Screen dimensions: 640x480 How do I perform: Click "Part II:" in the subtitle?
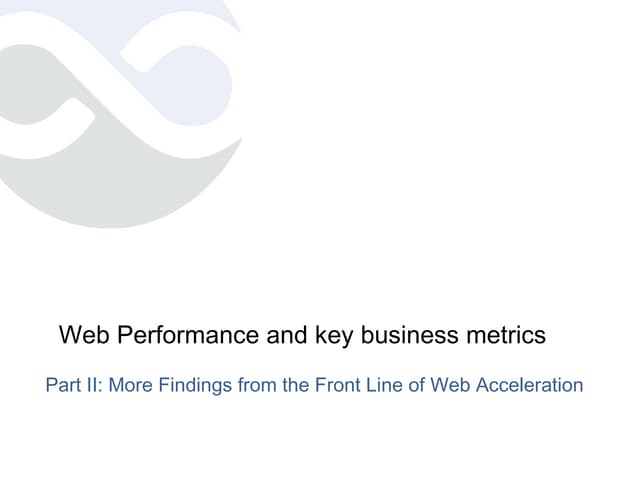tap(74, 385)
